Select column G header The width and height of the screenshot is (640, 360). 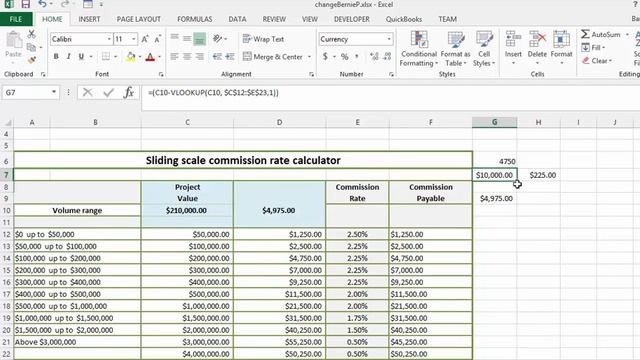[494, 122]
